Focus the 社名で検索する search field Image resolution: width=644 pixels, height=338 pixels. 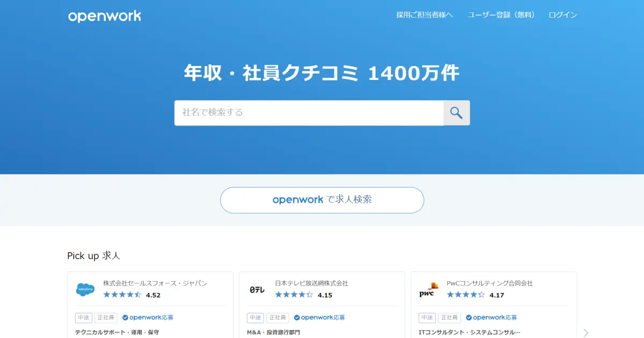tap(309, 113)
